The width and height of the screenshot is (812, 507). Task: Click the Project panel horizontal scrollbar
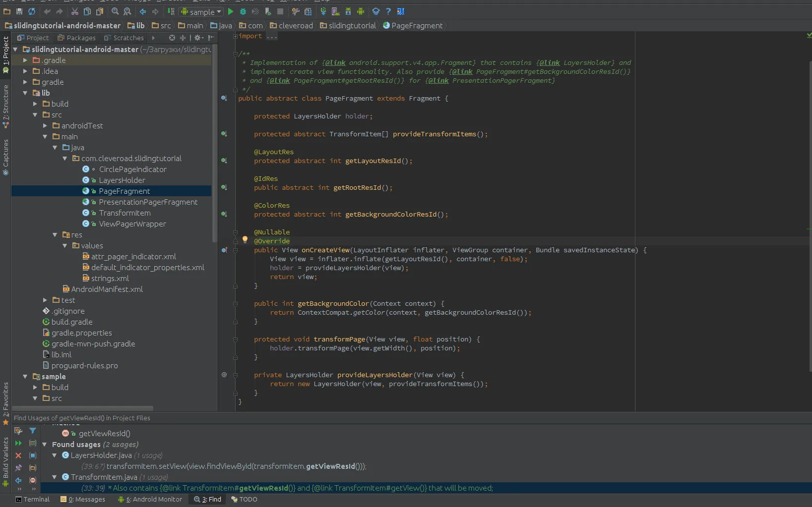pos(82,408)
